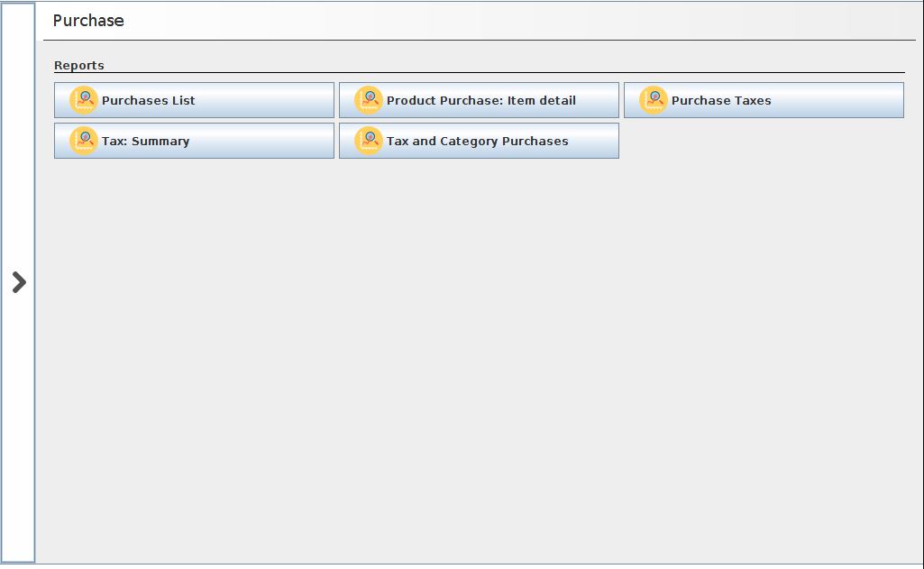Screen dimensions: 924x569
Task: Select the 'Tax: Summary' text label
Action: [145, 141]
